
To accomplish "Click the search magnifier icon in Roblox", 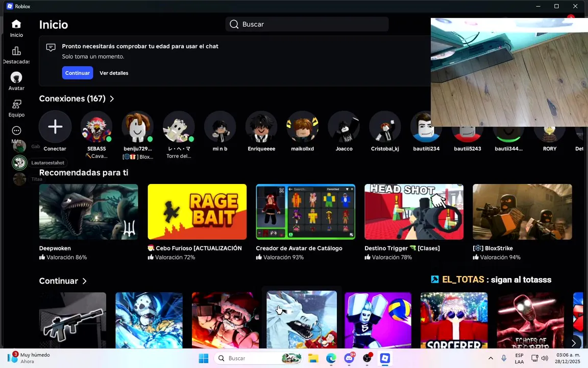I will point(234,25).
